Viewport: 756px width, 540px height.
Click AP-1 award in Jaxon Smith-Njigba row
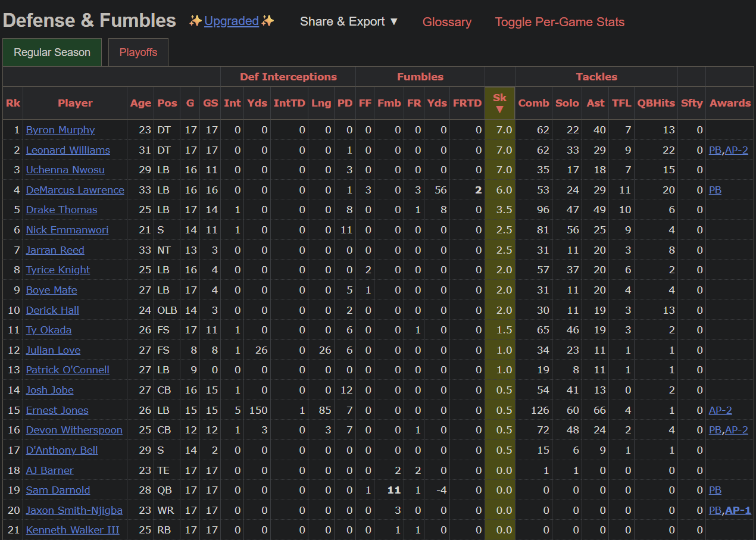pos(738,510)
